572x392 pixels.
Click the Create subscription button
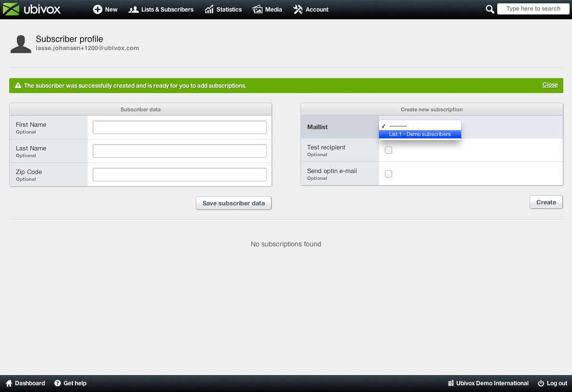(546, 203)
